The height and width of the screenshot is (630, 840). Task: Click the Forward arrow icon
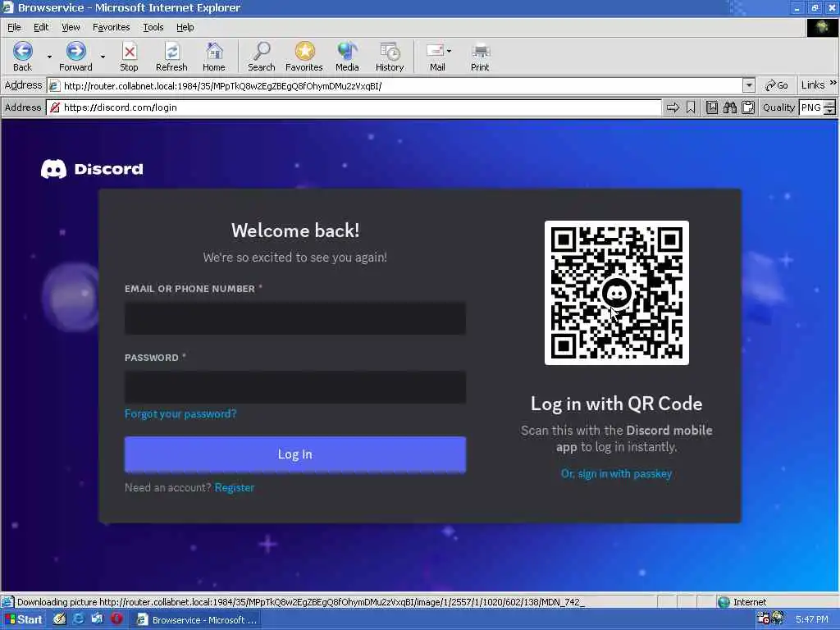point(75,52)
